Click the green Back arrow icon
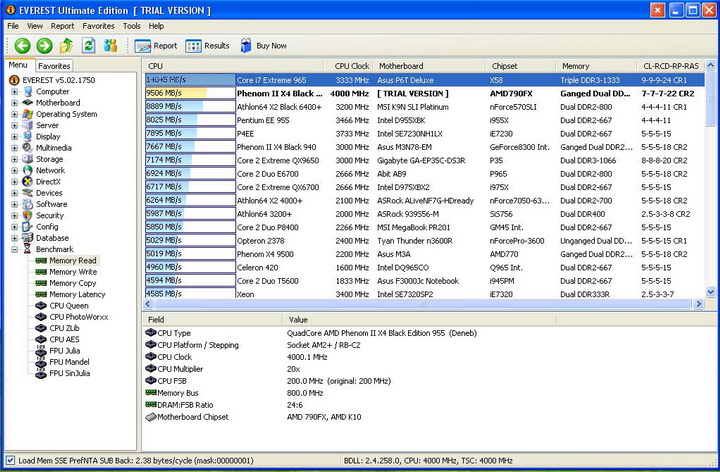The image size is (720, 472). pos(22,45)
